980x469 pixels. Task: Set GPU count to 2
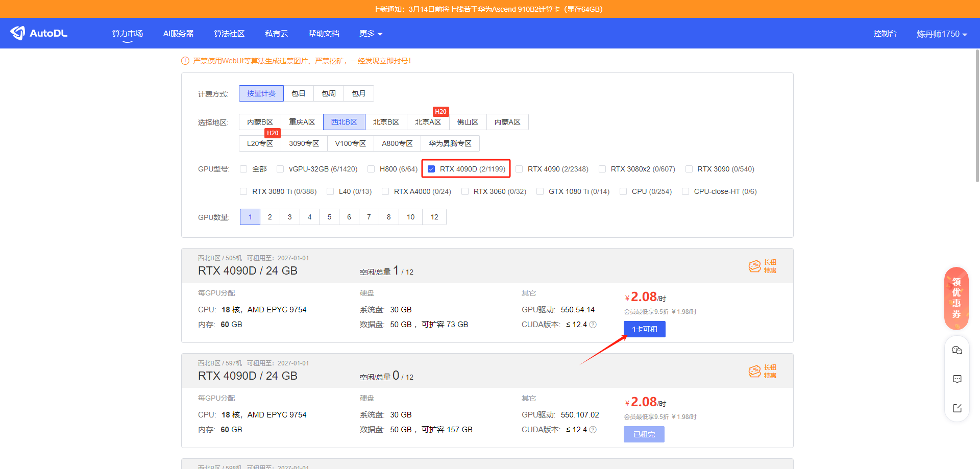[270, 217]
